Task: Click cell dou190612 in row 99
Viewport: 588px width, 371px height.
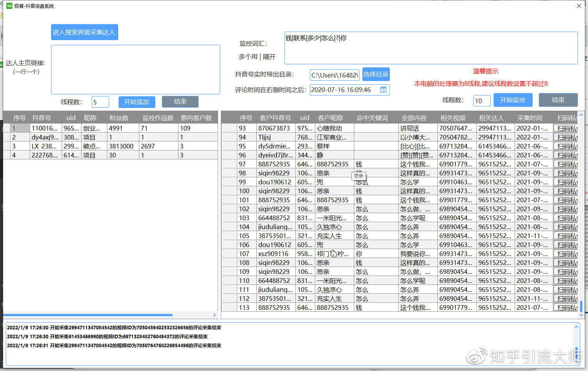Action: pyautogui.click(x=276, y=182)
